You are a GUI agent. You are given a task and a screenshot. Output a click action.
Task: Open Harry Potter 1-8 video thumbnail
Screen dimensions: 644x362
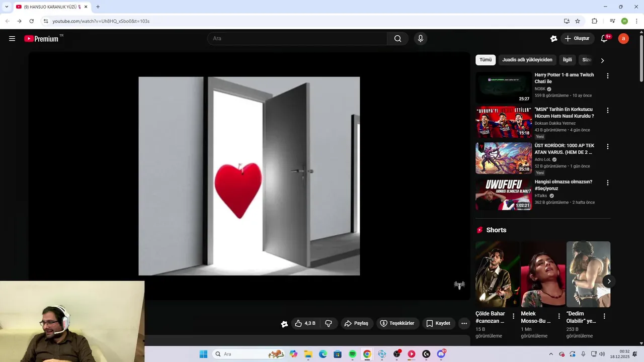pyautogui.click(x=504, y=87)
